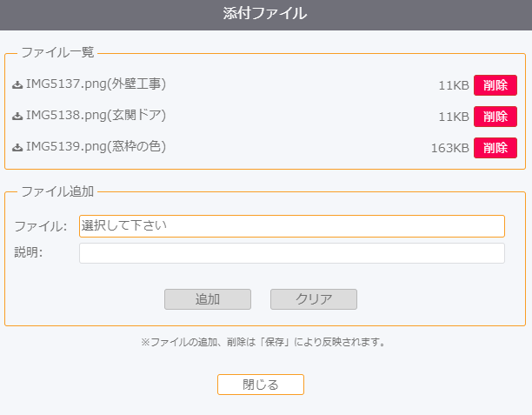Screen dimensions: 532x415
Task: Open the IMG5138.png(玄関ドア) file link
Action: tap(96, 115)
